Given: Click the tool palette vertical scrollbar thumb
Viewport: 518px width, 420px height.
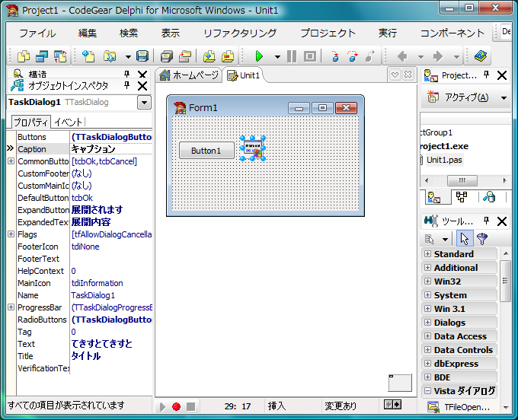Looking at the screenshot, I should click(505, 281).
